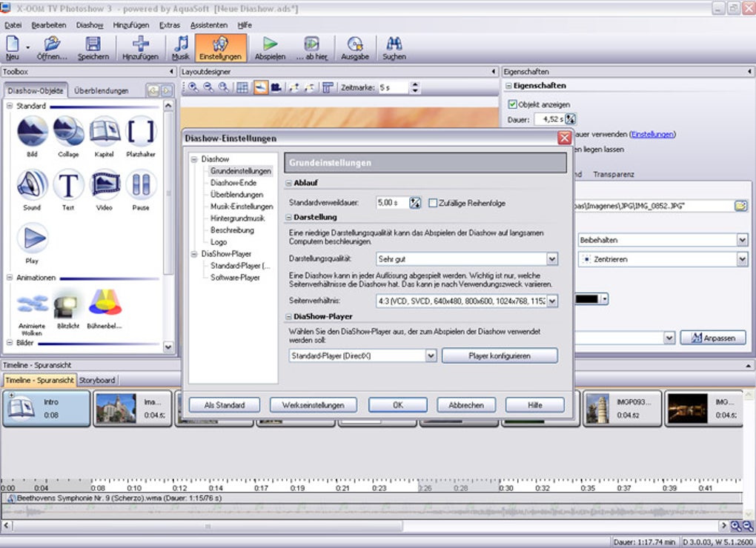Click the Speichern save icon
Image resolution: width=756 pixels, height=548 pixels.
coord(93,44)
